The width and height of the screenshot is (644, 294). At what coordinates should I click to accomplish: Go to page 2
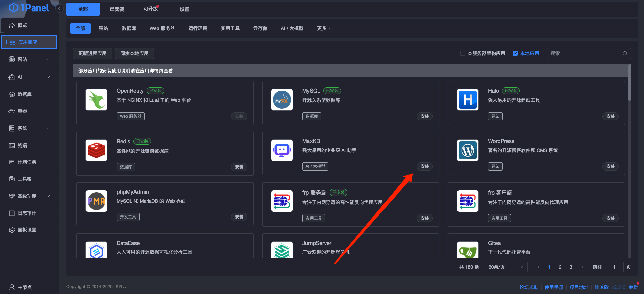(x=560, y=267)
